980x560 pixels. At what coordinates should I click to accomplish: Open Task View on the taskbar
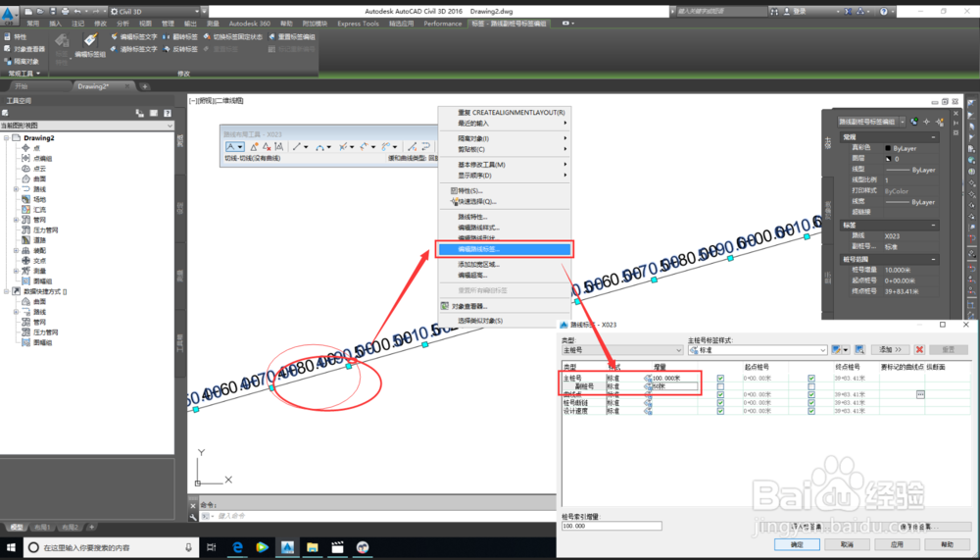pyautogui.click(x=212, y=547)
